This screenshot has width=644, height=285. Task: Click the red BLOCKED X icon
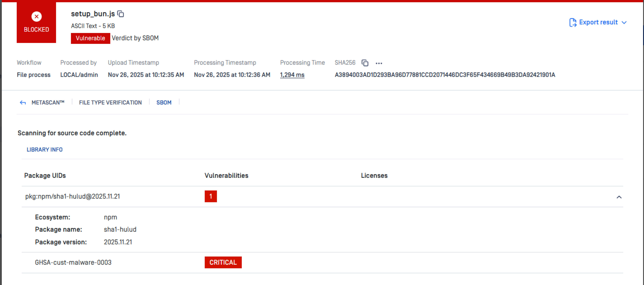(36, 17)
